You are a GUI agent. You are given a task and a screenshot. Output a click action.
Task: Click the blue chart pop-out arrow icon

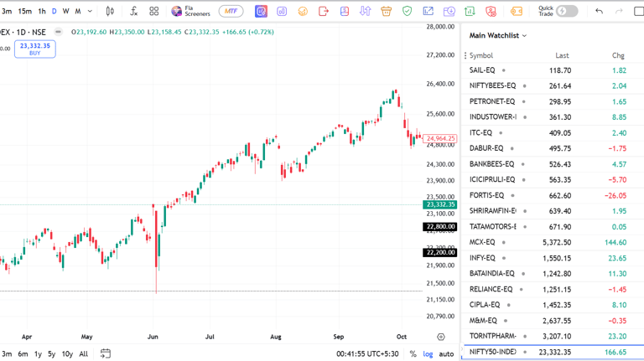[428, 12]
